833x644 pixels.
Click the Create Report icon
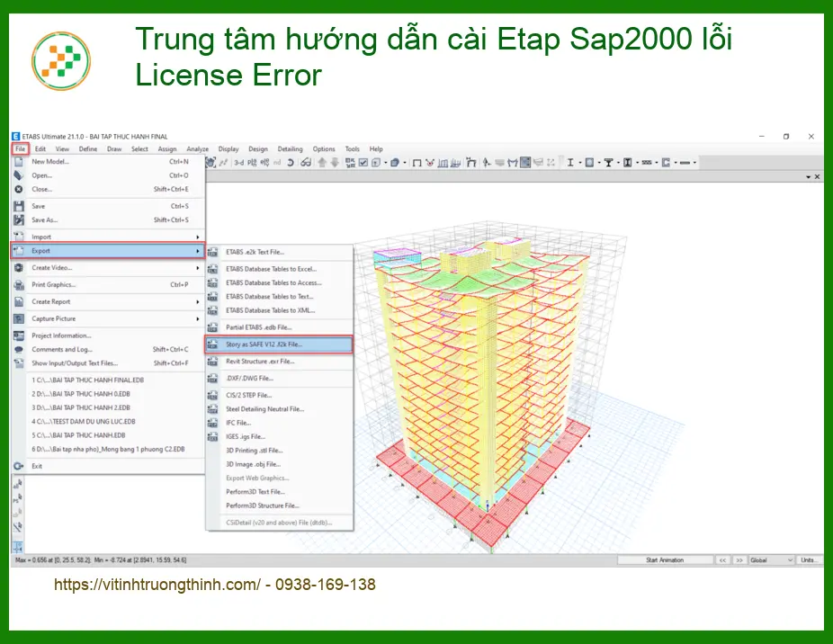tap(19, 302)
